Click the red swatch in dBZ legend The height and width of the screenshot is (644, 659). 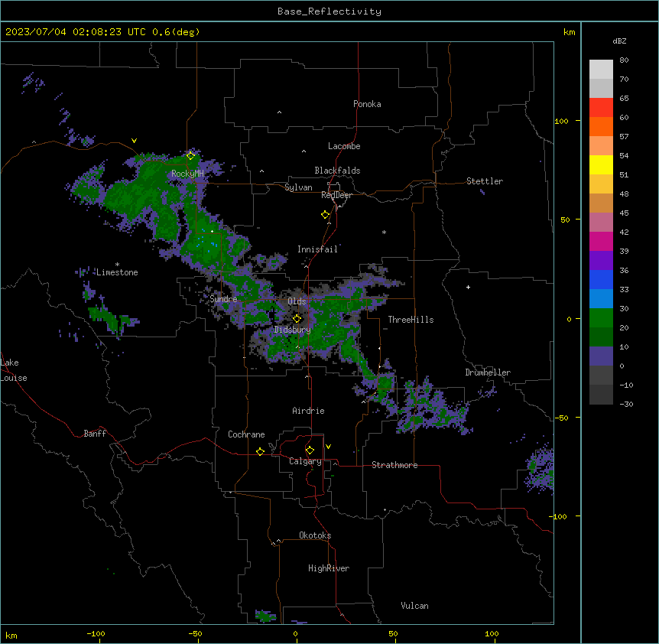601,108
